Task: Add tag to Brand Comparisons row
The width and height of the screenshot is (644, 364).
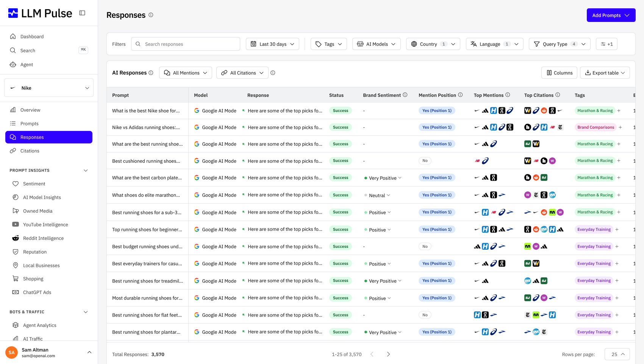Action: tap(620, 127)
